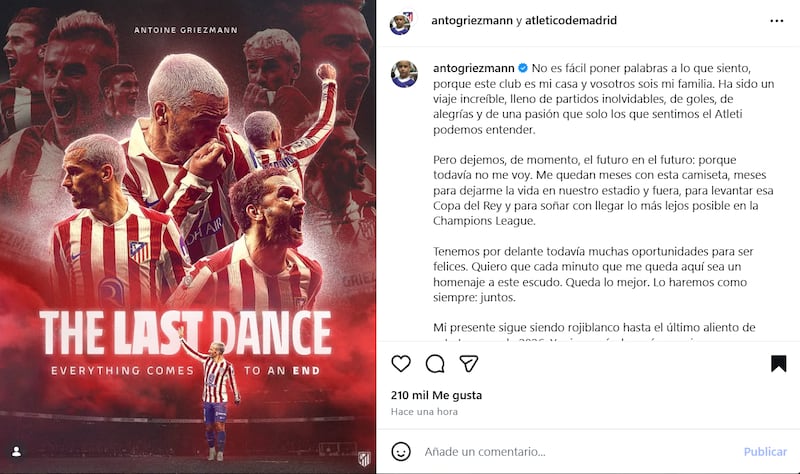Open the three-dot more options menu
Viewport: 800px width, 474px height.
click(777, 21)
